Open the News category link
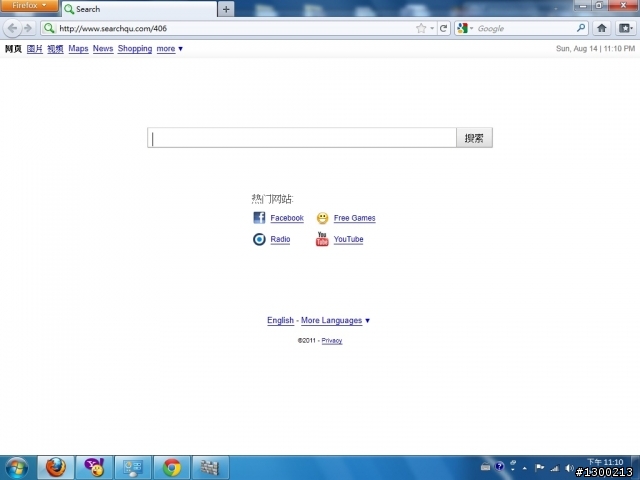The image size is (640, 480). coord(103,49)
